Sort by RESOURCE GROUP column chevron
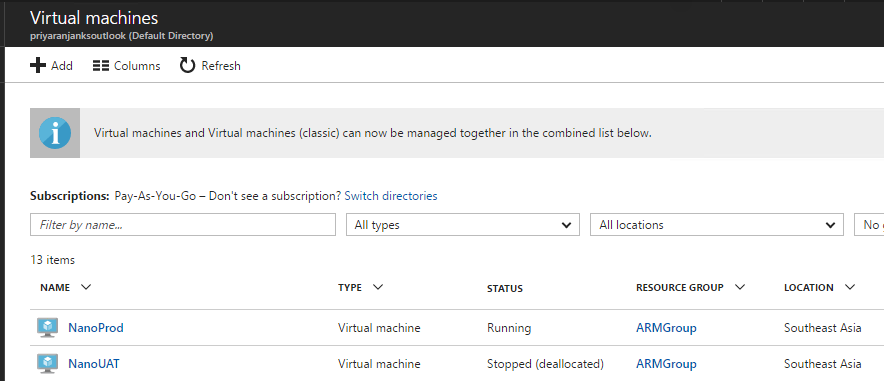 click(740, 287)
